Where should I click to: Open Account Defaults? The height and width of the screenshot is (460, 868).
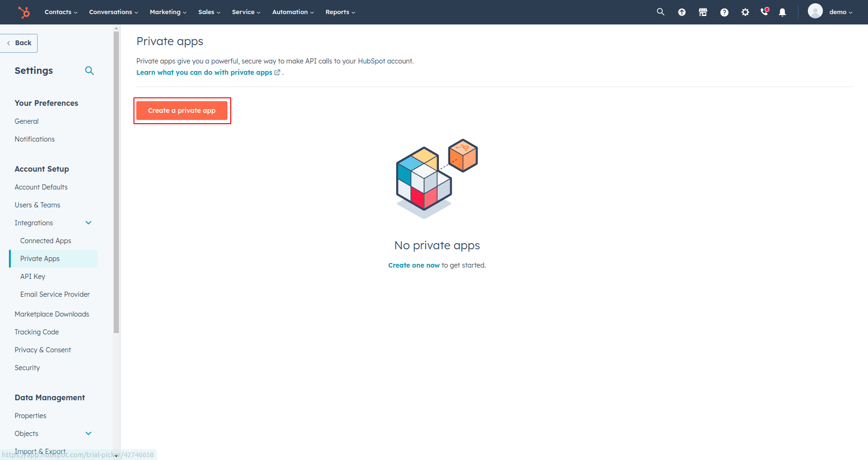41,187
